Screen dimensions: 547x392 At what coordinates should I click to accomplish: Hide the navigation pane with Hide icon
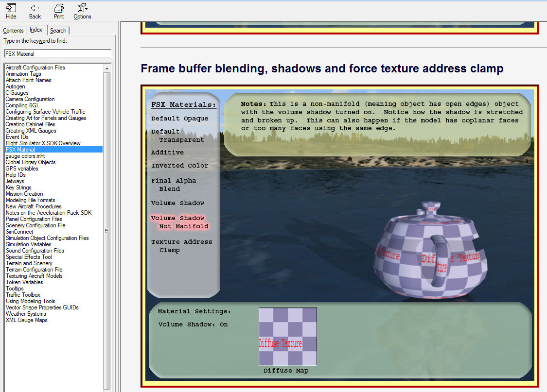(11, 11)
